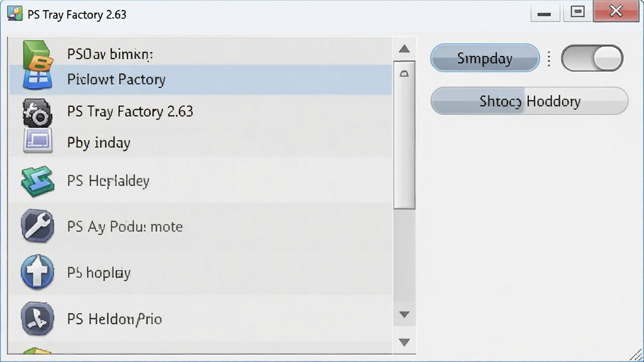Click the vertical scrollbar thumb
Screen dimensions: 644x362
[x=404, y=136]
